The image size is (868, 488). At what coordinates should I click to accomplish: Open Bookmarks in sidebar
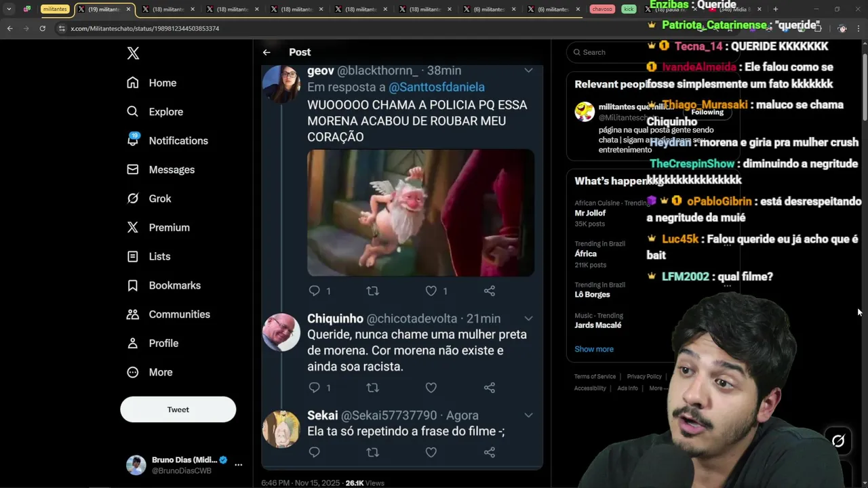[163, 285]
